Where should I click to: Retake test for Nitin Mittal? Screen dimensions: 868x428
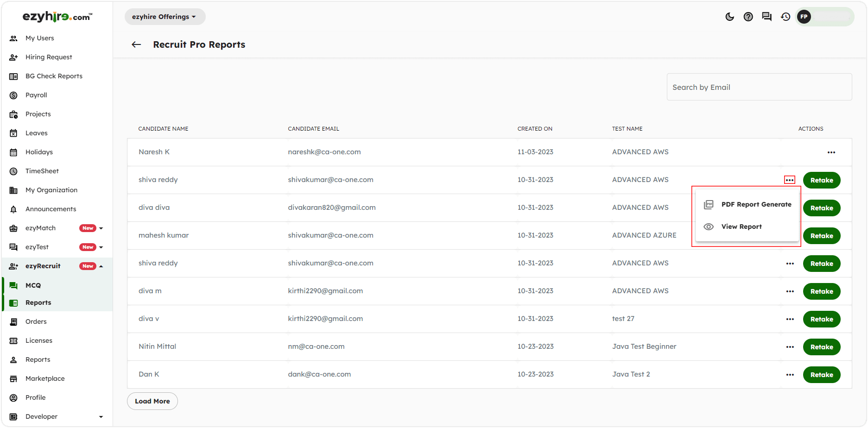[x=822, y=347]
